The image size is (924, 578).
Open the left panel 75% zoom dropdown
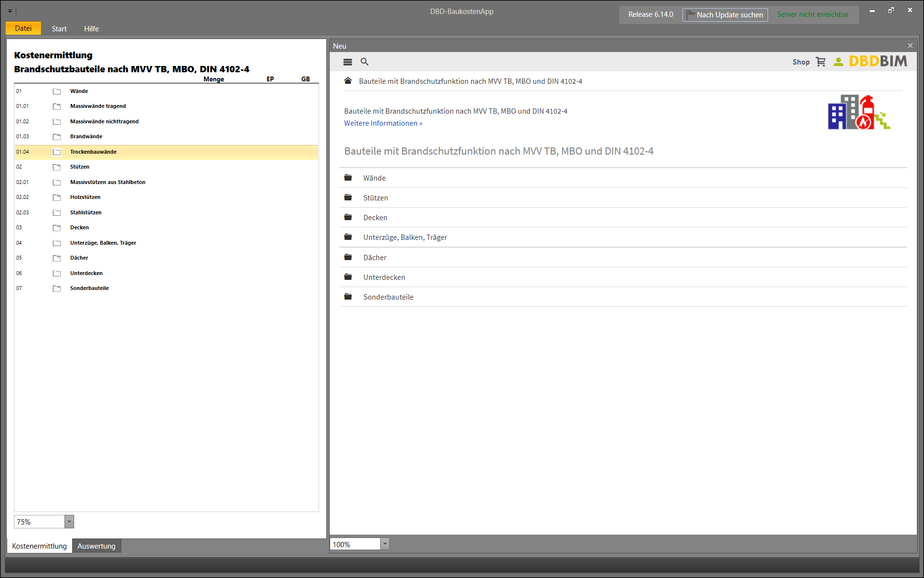pyautogui.click(x=69, y=522)
